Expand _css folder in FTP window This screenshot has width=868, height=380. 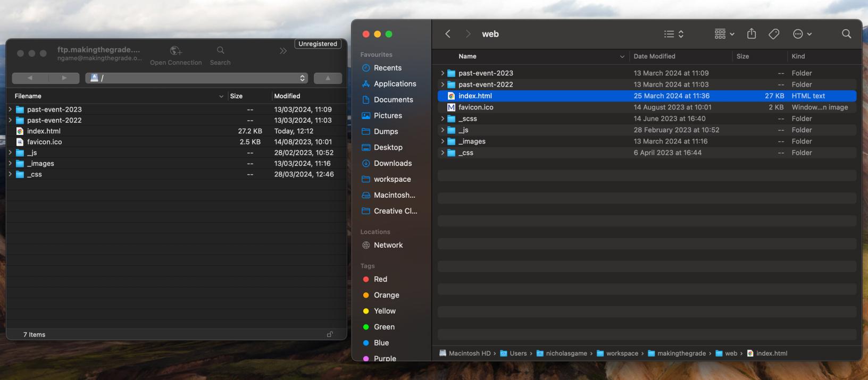pos(10,174)
